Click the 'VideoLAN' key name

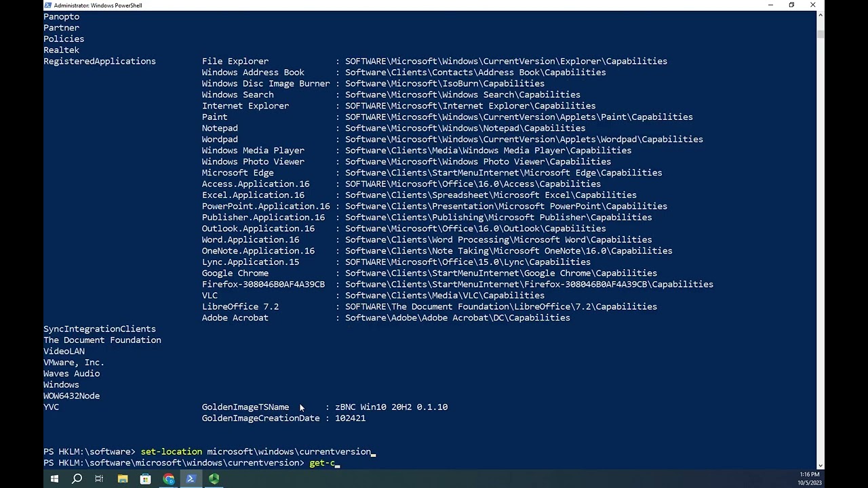(x=64, y=351)
